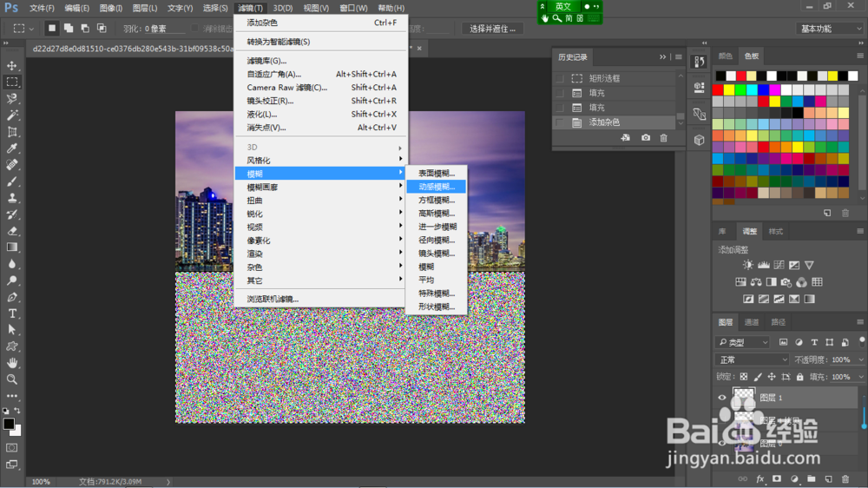
Task: Select the Horizontal Type tool
Action: point(11,313)
